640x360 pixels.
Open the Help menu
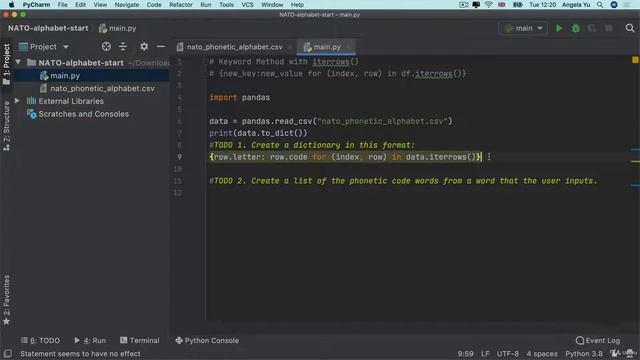(x=297, y=5)
